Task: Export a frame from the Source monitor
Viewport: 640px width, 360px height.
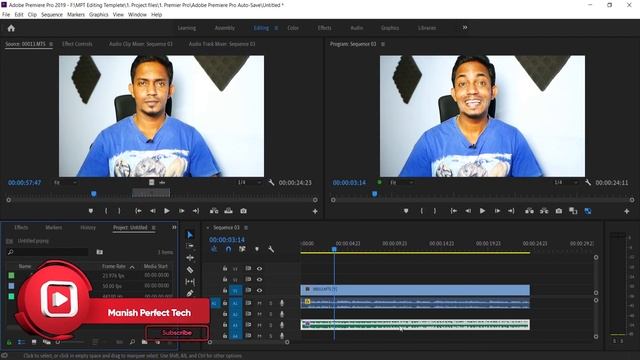Action: pyautogui.click(x=243, y=211)
